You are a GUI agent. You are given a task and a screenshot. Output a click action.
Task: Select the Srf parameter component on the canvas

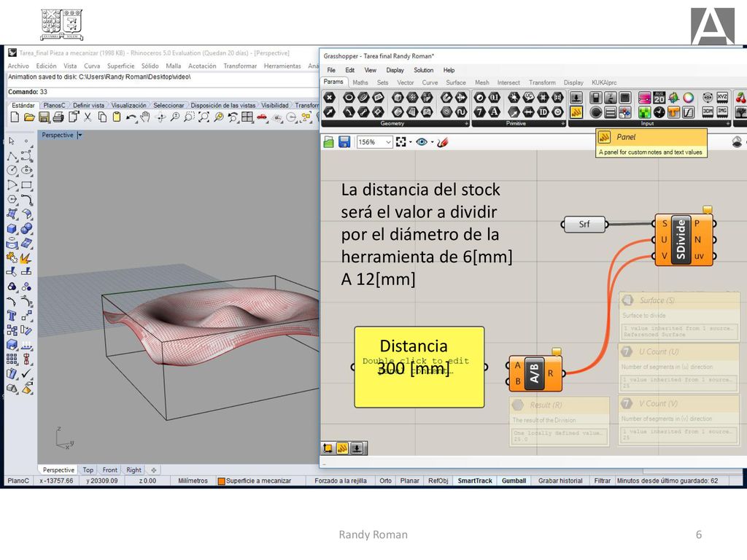click(584, 224)
